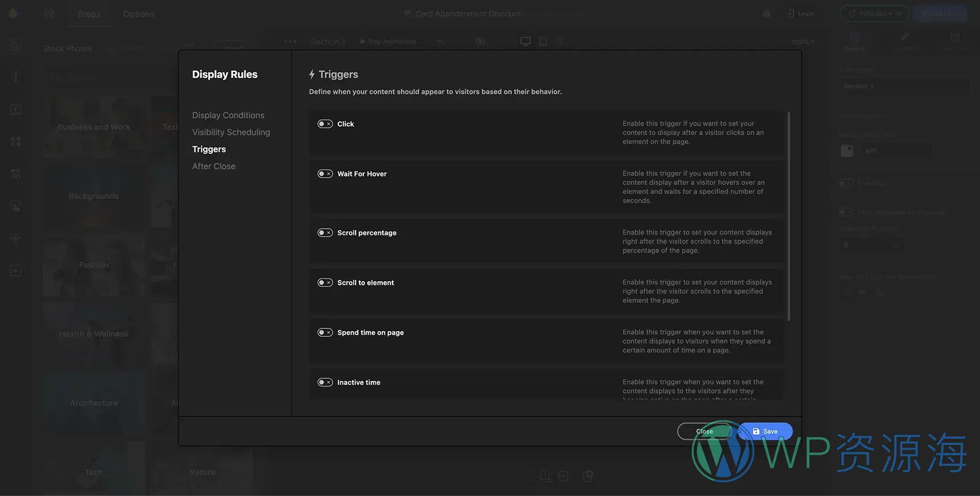Click the triggers list scrollbar
The image size is (980, 496).
[x=789, y=216]
